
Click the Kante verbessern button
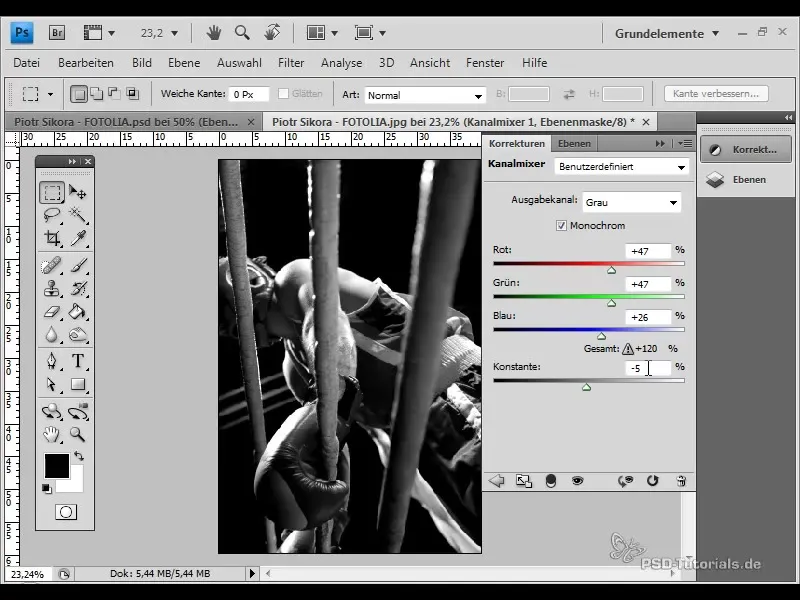(715, 94)
